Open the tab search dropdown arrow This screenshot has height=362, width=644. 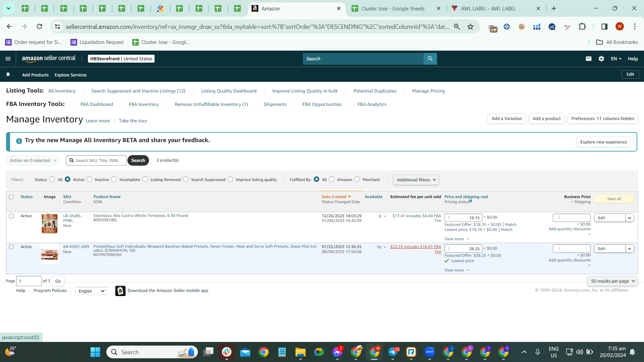pyautogui.click(x=8, y=8)
